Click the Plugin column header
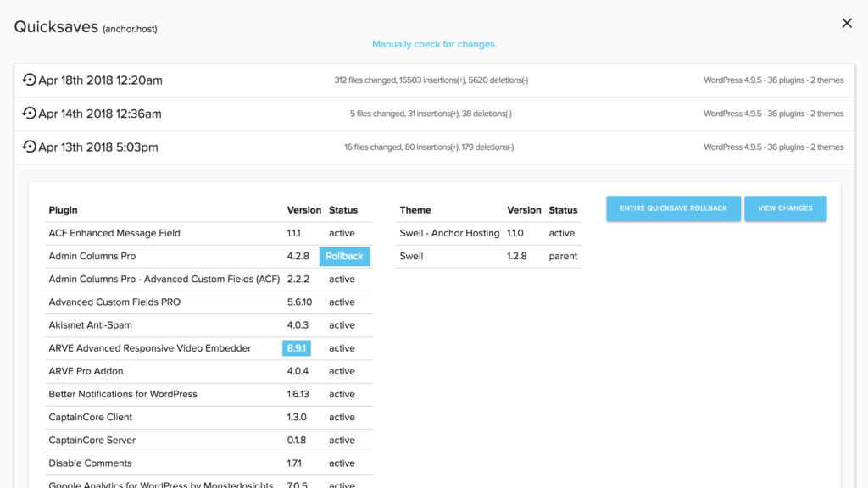The width and height of the screenshot is (868, 488). pos(63,210)
